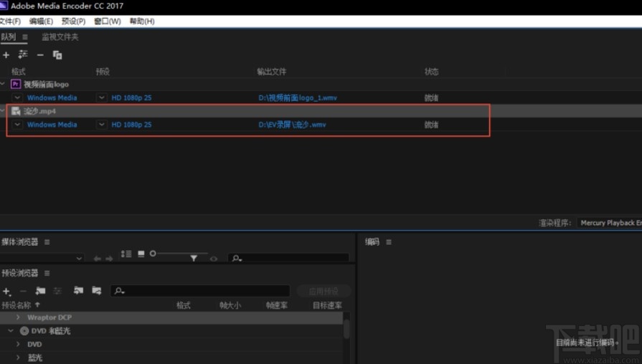
Task: Click the preset browser search field
Action: (x=200, y=291)
